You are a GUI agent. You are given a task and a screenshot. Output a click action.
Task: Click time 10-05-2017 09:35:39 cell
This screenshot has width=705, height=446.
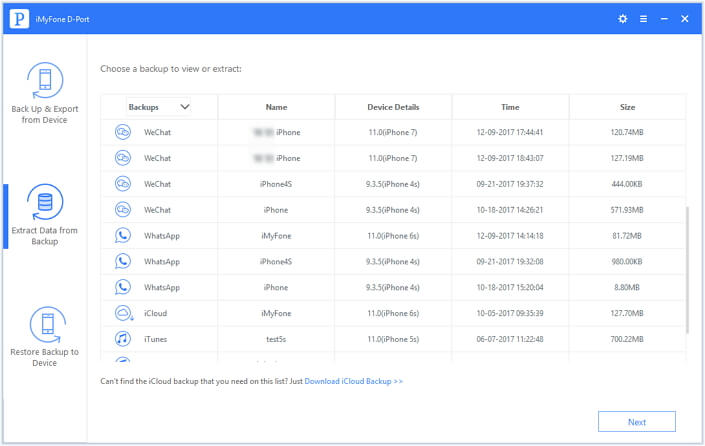tap(510, 313)
